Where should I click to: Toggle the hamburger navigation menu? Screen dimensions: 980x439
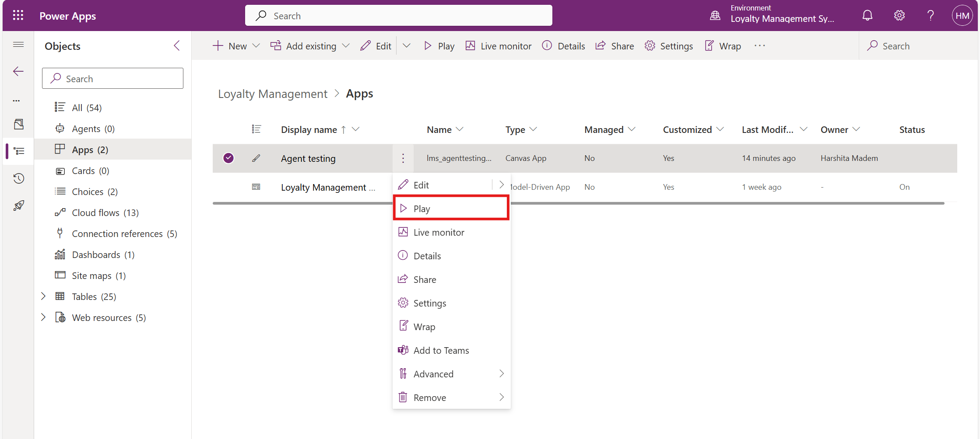pyautogui.click(x=18, y=45)
